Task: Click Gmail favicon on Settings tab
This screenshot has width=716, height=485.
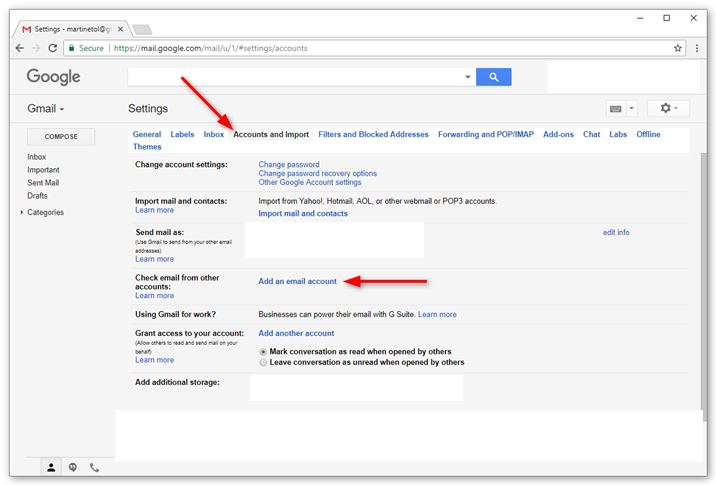Action: (26, 29)
